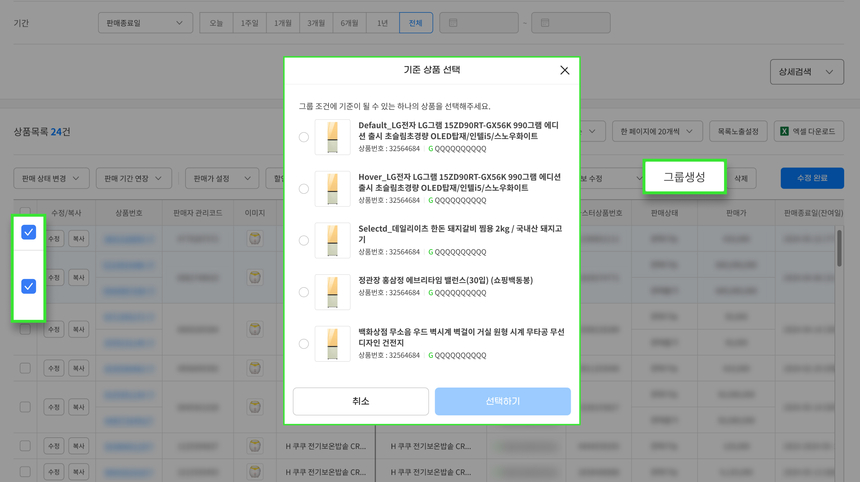Viewport: 860px width, 482px height.
Task: Click the calendar icon in end date field
Action: tap(545, 23)
